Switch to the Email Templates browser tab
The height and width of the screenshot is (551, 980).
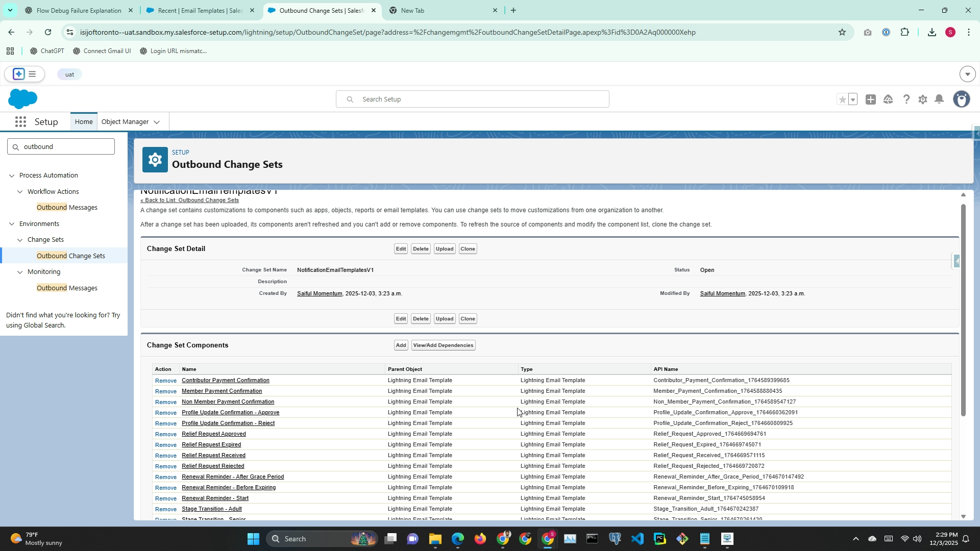[200, 10]
